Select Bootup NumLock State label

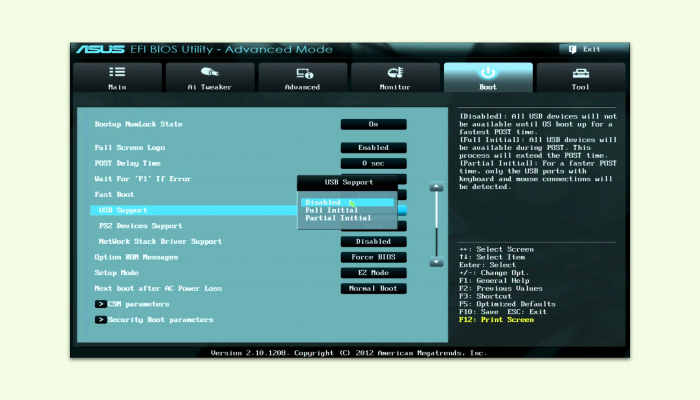[138, 124]
